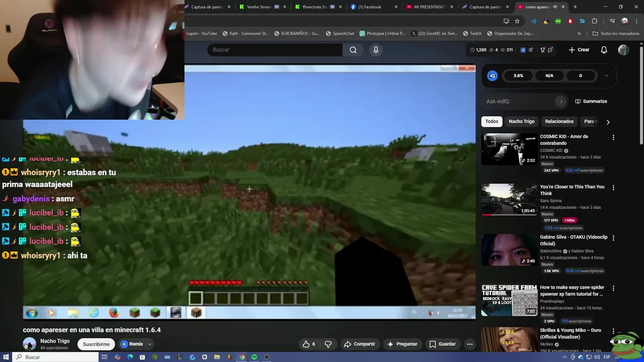Open YouTube account avatar menu

(623, 50)
